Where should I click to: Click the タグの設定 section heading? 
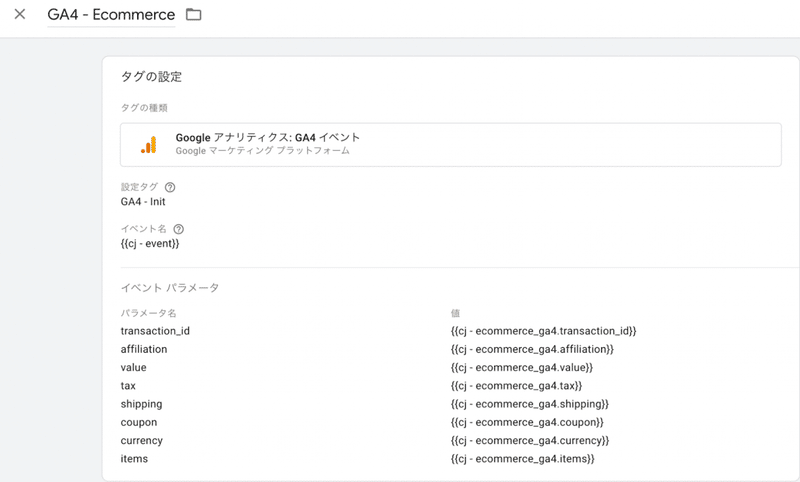pyautogui.click(x=151, y=77)
